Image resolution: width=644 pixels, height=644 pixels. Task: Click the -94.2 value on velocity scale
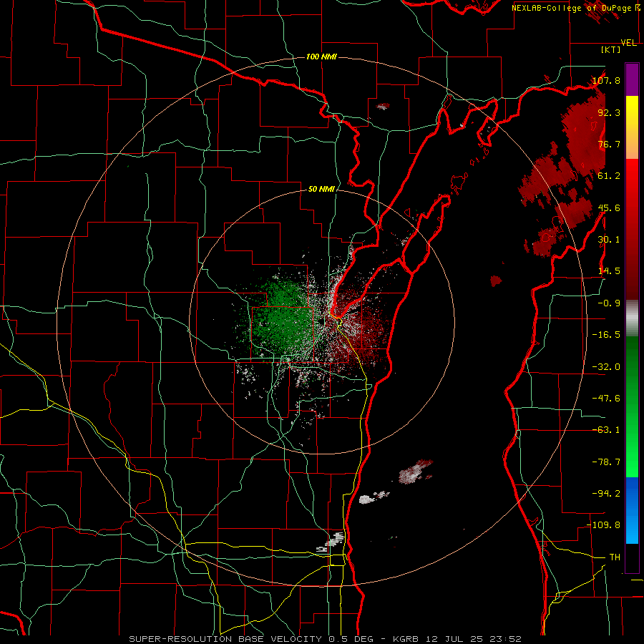click(606, 494)
